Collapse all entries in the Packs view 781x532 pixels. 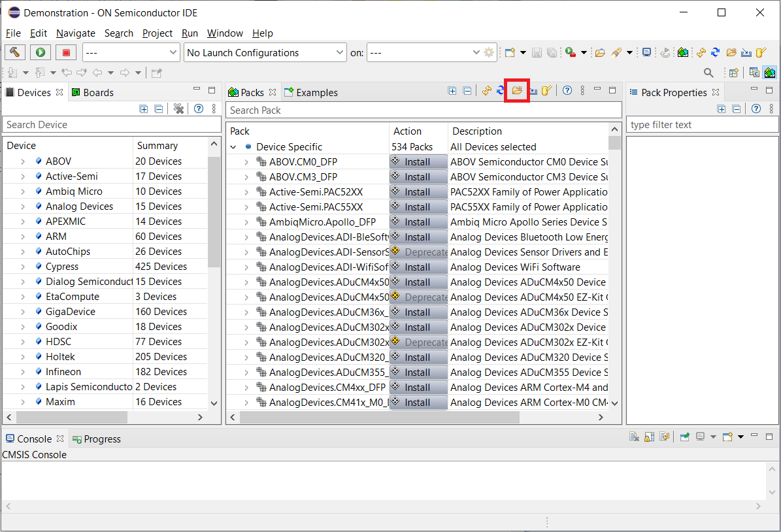click(465, 91)
